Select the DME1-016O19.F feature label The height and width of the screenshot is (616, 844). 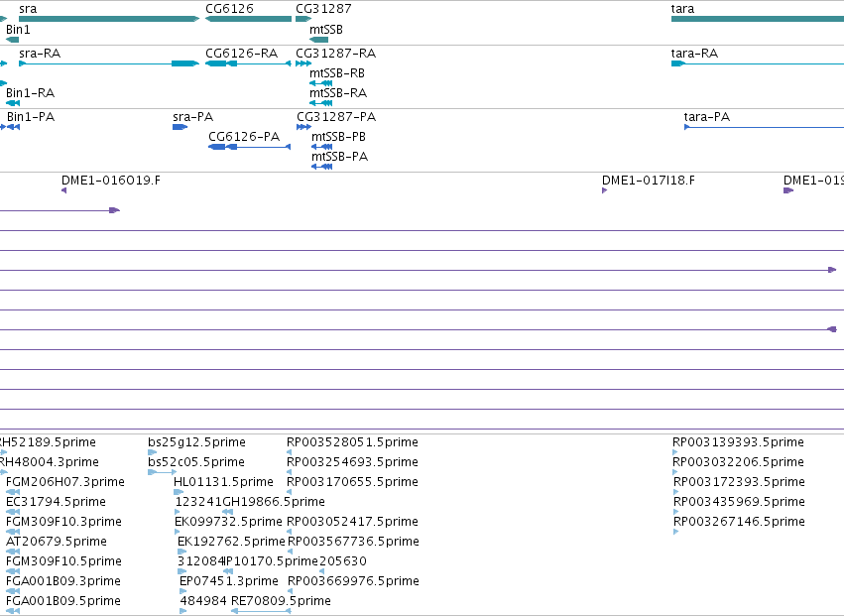point(111,181)
